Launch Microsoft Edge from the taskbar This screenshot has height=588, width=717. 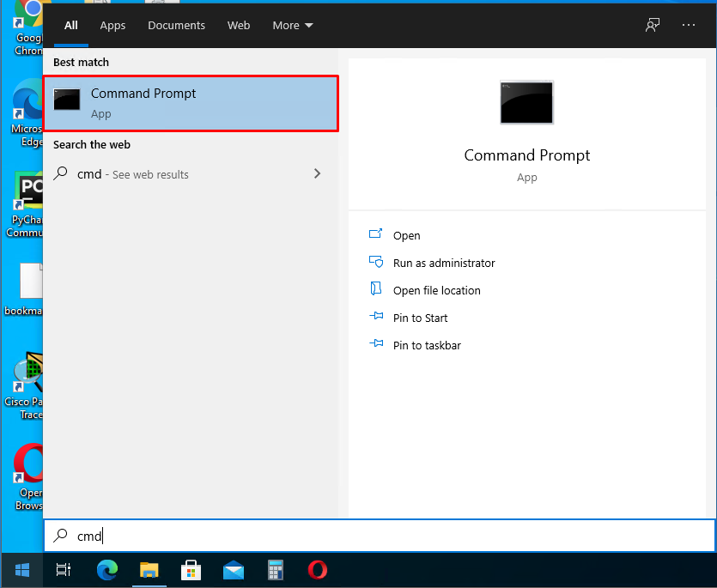(x=107, y=570)
